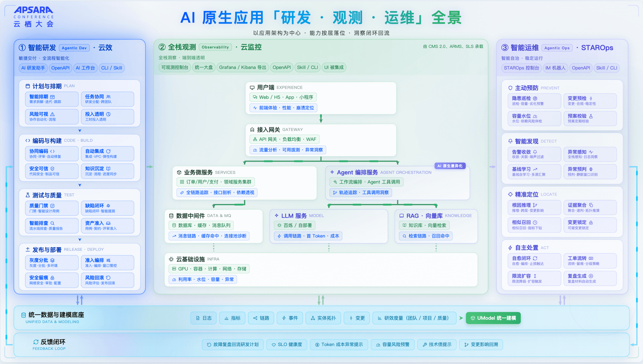Click the code brackets icon beside 编码与构建
This screenshot has height=364, width=643.
pos(28,141)
